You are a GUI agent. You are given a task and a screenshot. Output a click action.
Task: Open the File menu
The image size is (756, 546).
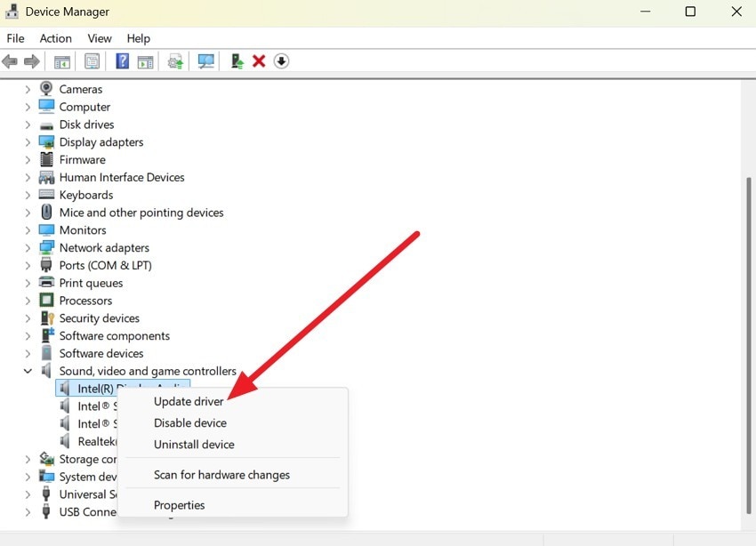pyautogui.click(x=15, y=38)
